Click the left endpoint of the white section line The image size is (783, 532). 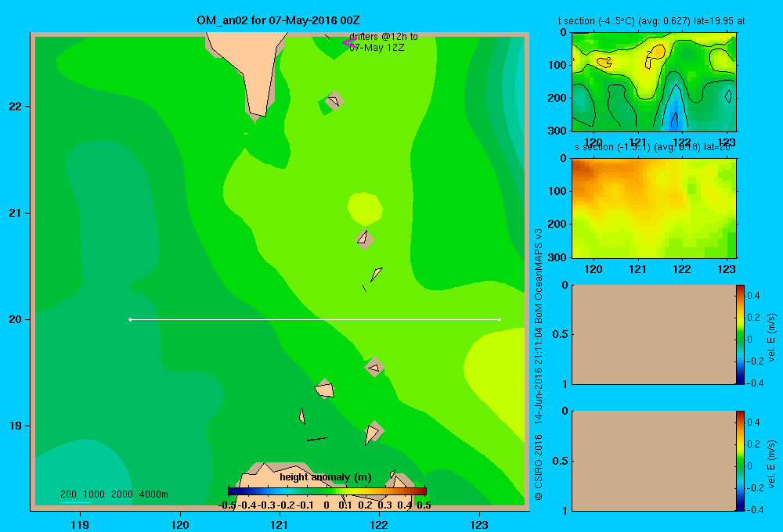[130, 319]
